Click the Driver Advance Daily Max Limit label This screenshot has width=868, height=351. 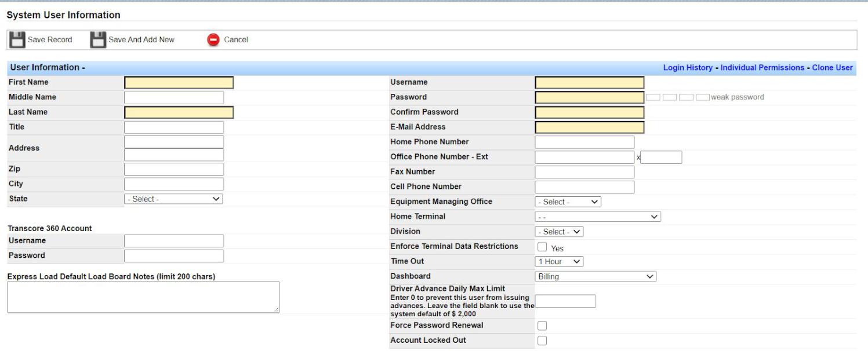click(448, 288)
